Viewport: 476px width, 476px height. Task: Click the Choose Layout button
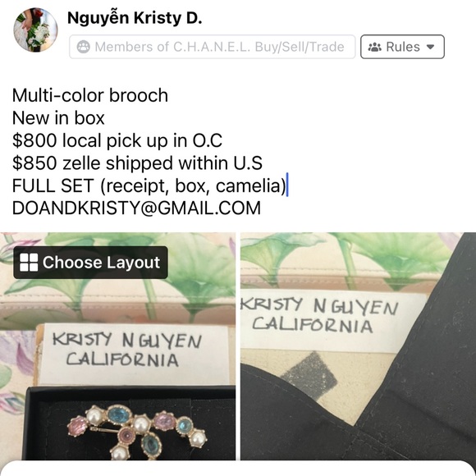coord(90,263)
